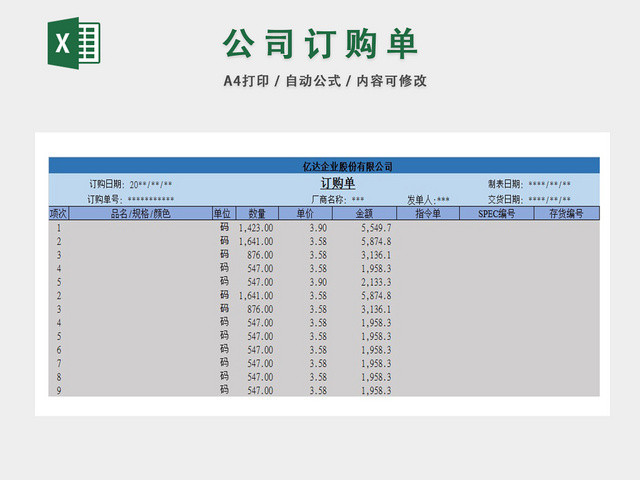This screenshot has width=640, height=480.
Task: Select the 单位 column header
Action: pos(224,213)
